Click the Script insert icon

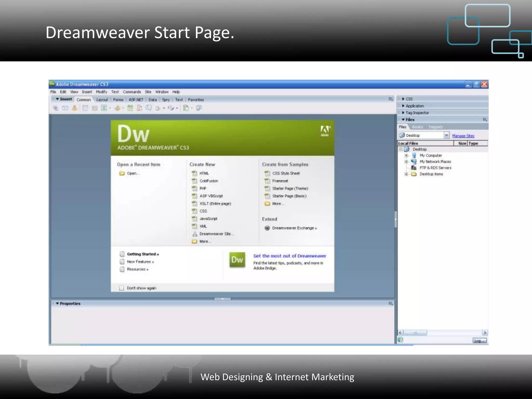(171, 108)
